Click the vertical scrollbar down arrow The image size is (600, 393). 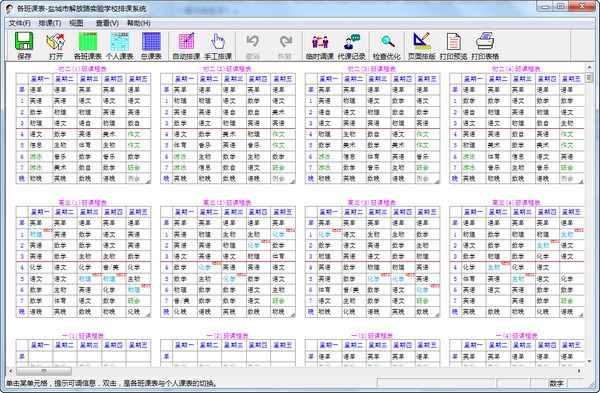[589, 361]
